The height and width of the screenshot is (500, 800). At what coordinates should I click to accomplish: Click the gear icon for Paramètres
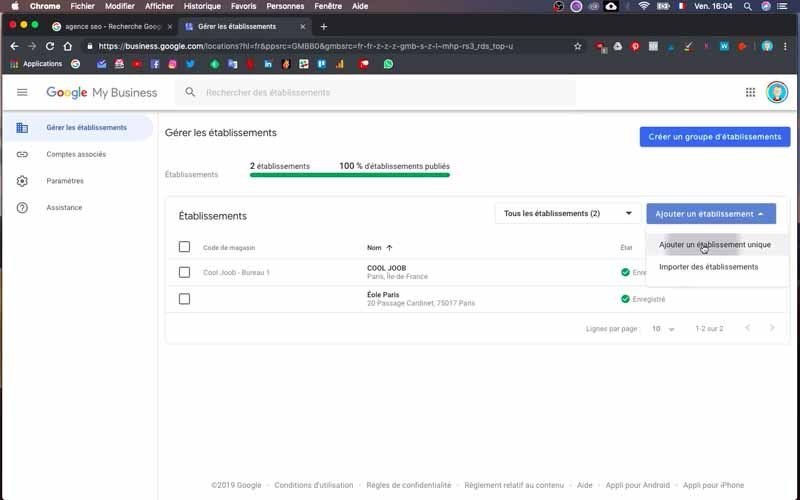pos(22,181)
